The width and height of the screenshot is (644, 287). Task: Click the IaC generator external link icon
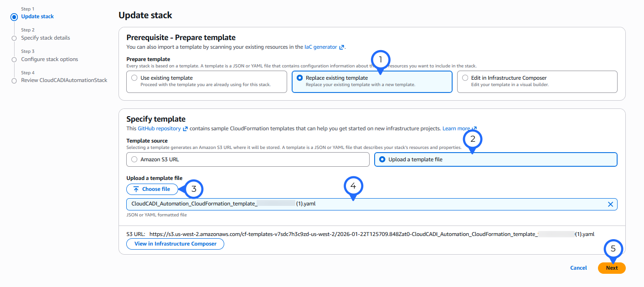pos(342,47)
